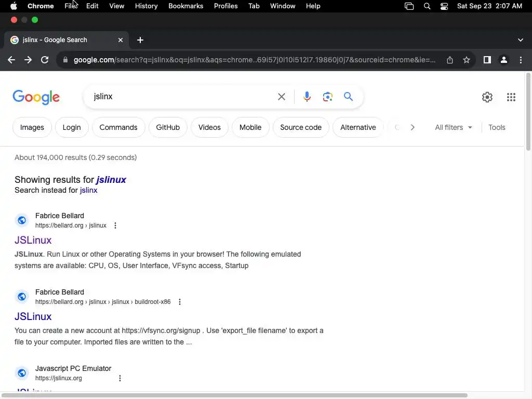Open the Bookmarks menu
Viewport: 532px width, 399px height.
coord(186,6)
